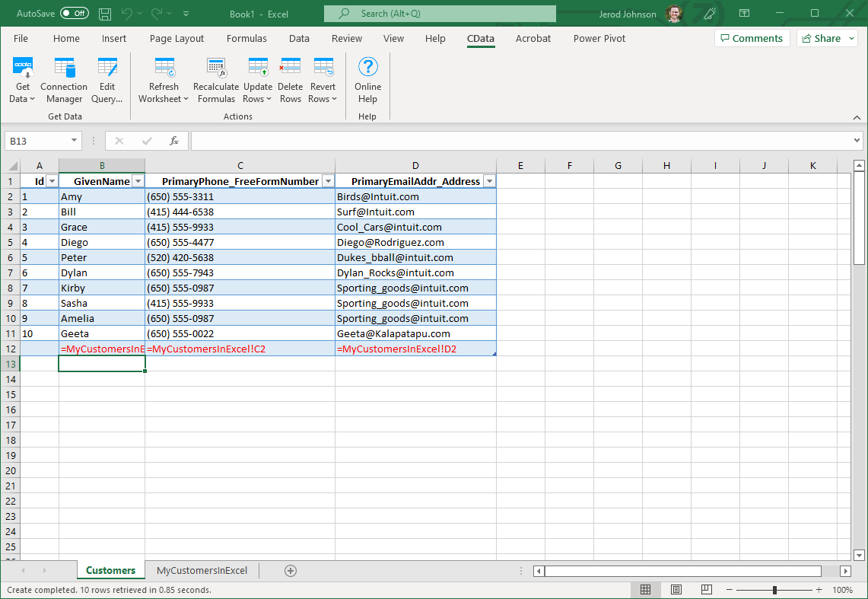Switch to Page Layout view in status bar

[x=676, y=590]
